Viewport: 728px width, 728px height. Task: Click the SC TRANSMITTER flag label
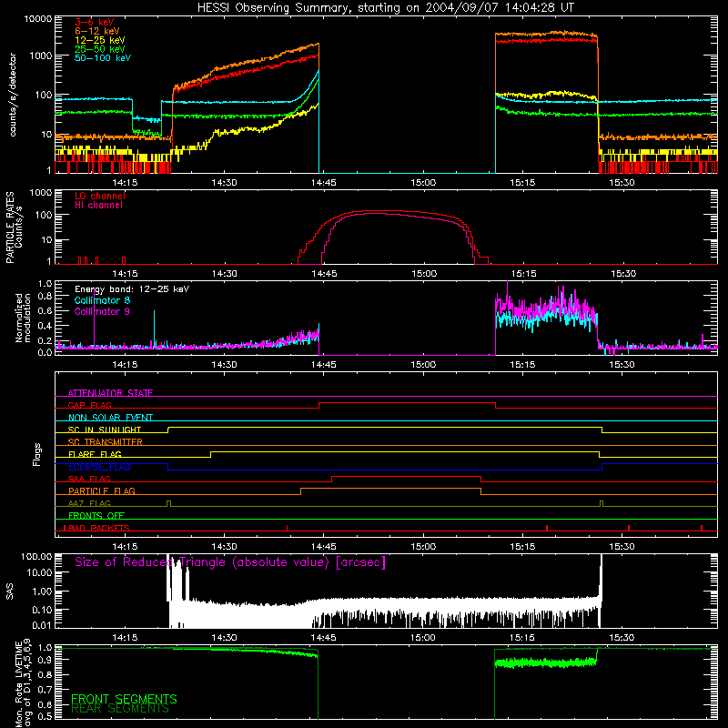click(x=106, y=442)
